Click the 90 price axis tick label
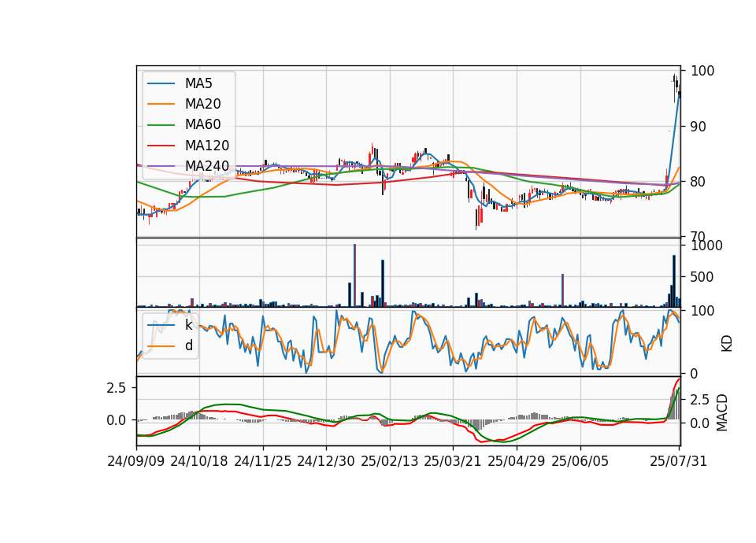 (x=699, y=127)
